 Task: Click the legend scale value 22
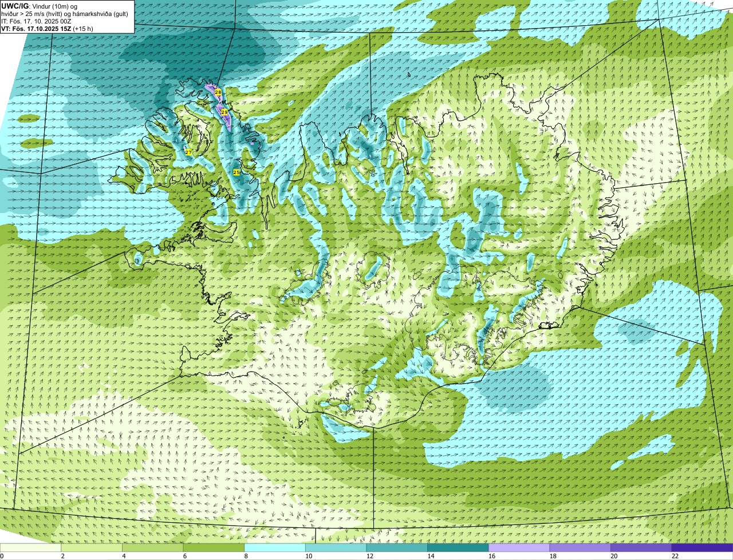point(675,556)
